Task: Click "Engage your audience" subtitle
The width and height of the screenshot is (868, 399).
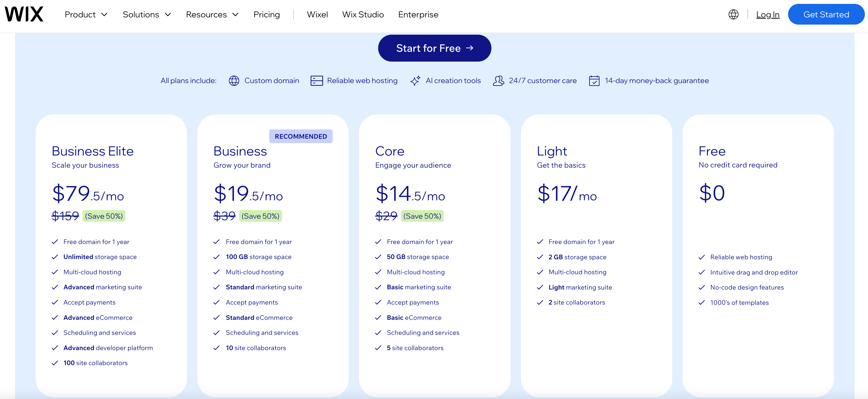Action: coord(413,165)
